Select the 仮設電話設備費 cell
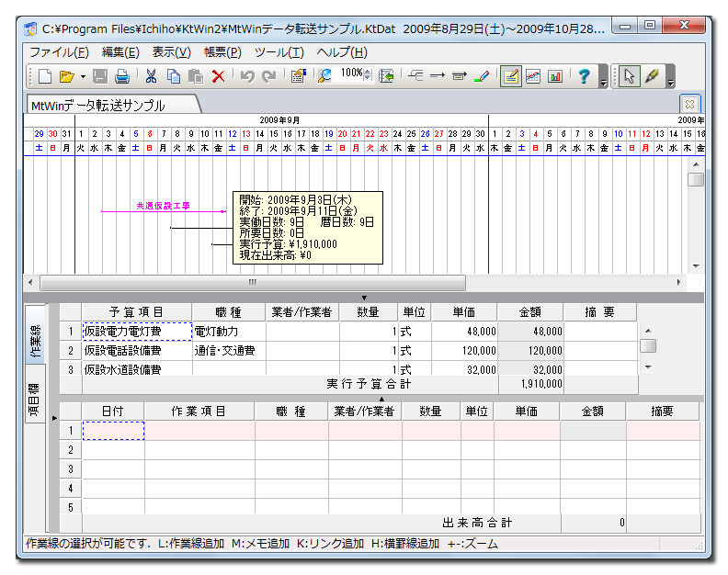 (137, 350)
